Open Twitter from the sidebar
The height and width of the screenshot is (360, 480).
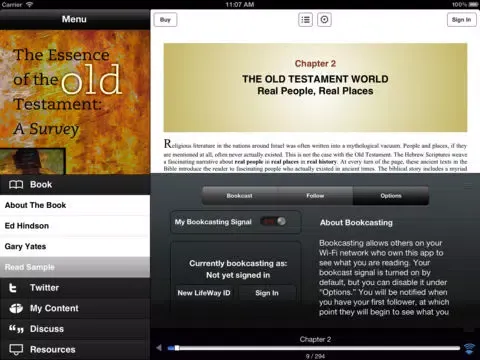point(75,288)
